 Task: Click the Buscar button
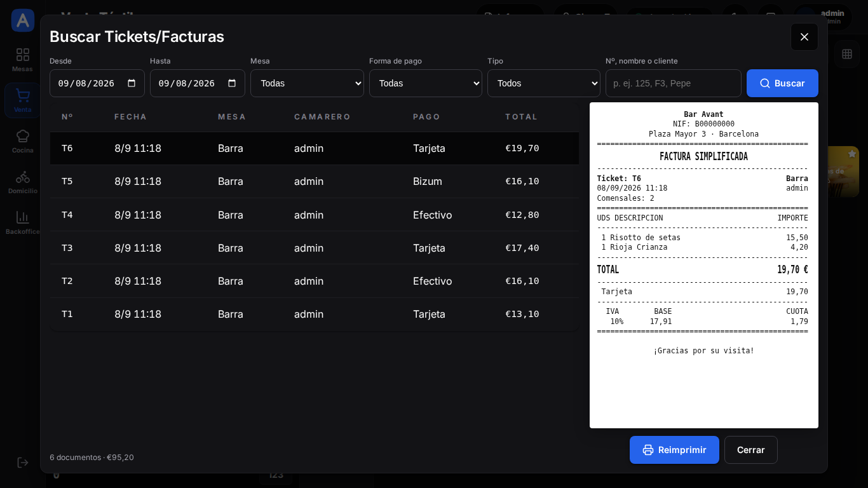782,83
